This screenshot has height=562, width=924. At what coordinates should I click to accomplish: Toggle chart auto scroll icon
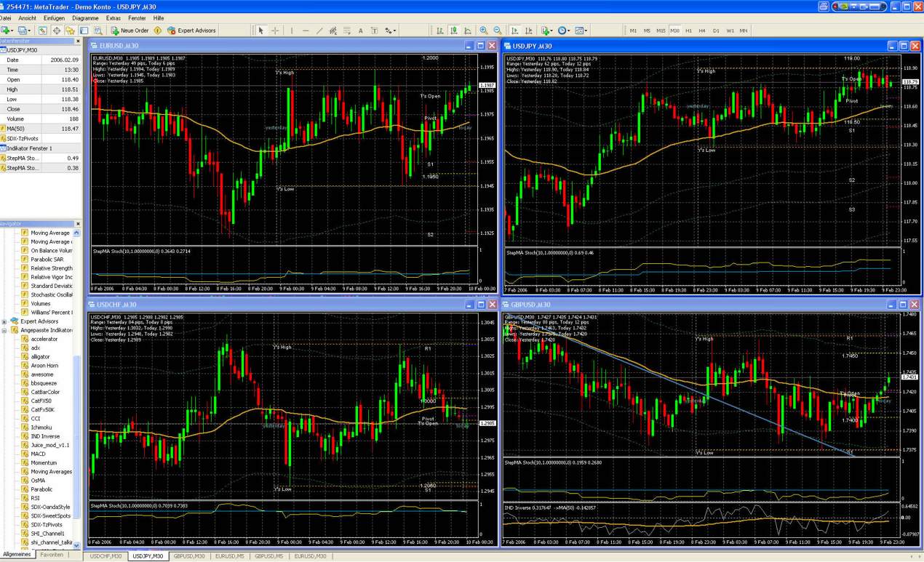tap(514, 31)
